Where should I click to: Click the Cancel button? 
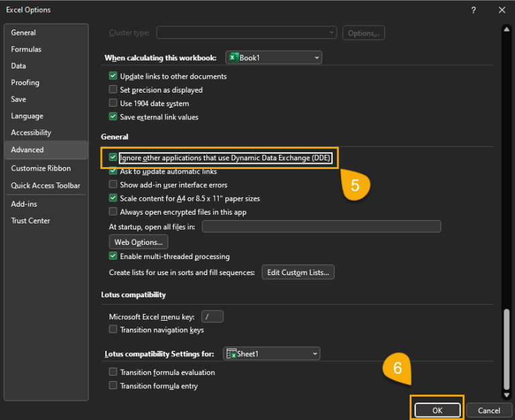[x=489, y=410]
